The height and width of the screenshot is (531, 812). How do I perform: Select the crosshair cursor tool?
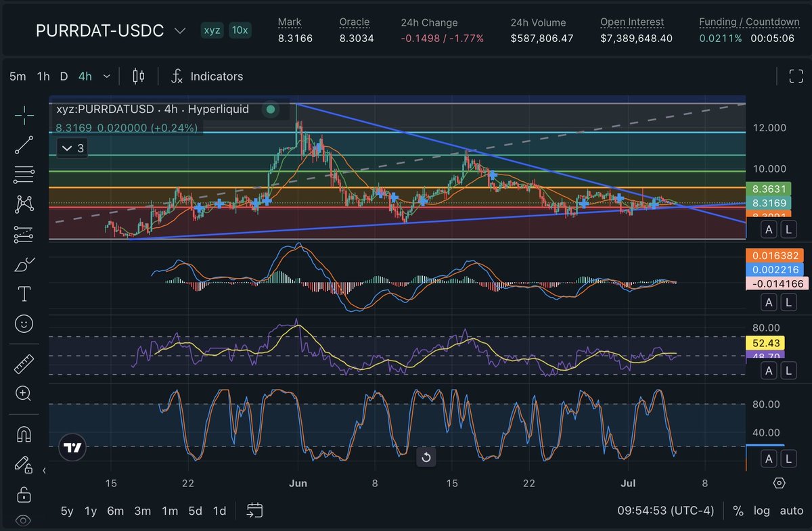(24, 116)
